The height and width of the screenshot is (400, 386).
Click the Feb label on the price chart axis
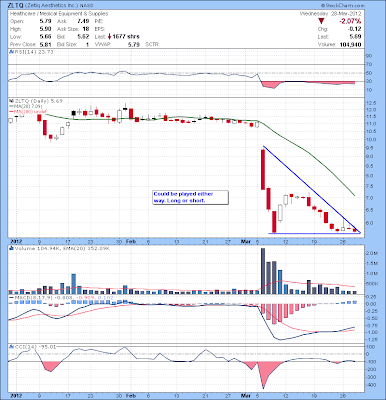[131, 241]
